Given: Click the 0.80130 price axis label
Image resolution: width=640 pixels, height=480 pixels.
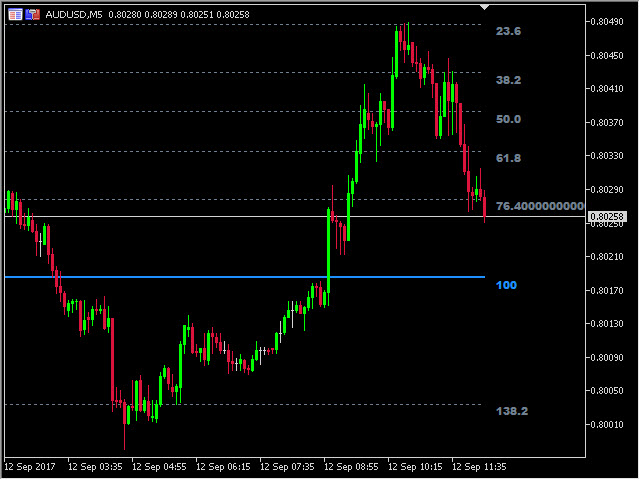Looking at the screenshot, I should 607,324.
